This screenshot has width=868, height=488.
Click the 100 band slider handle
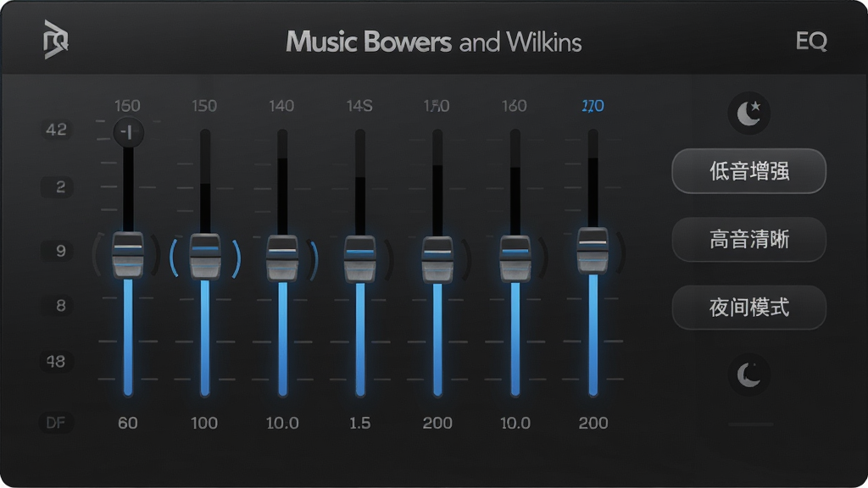205,257
